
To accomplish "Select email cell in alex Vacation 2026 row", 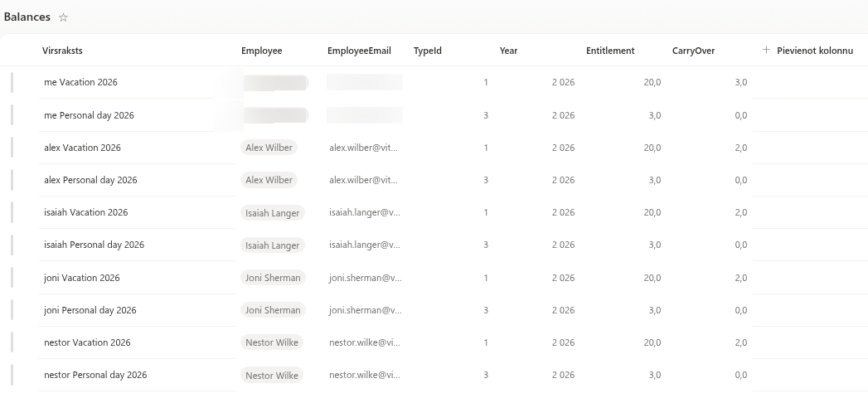I will [x=364, y=148].
